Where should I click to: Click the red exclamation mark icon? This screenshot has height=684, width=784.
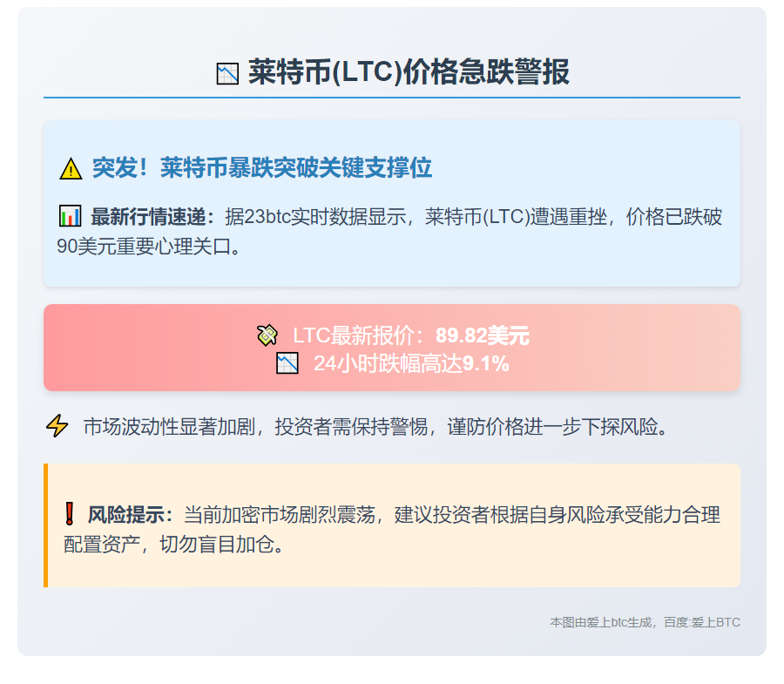coord(70,513)
